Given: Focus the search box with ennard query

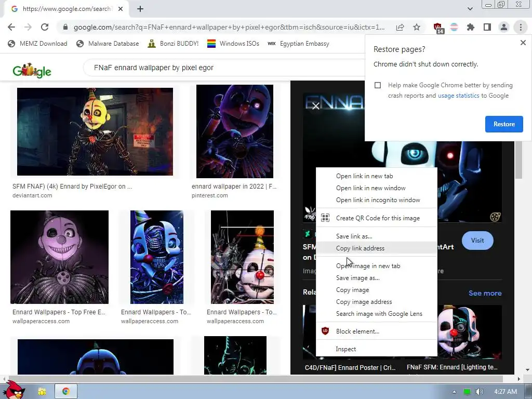Looking at the screenshot, I should coord(224,68).
